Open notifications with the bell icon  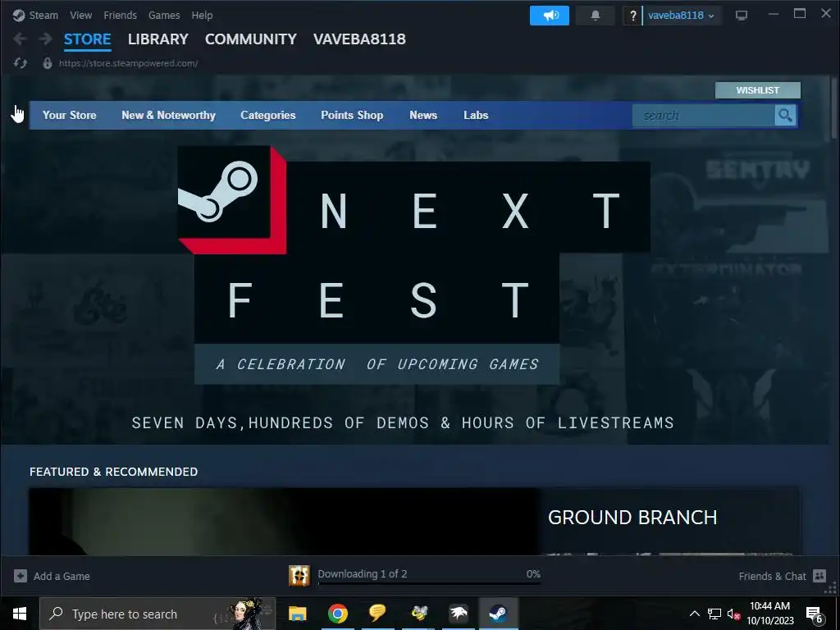tap(596, 16)
